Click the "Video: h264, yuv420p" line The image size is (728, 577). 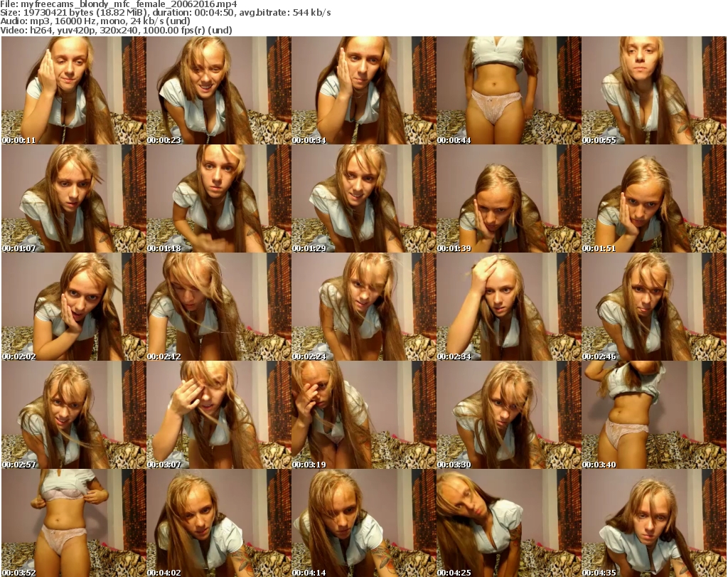click(x=116, y=30)
